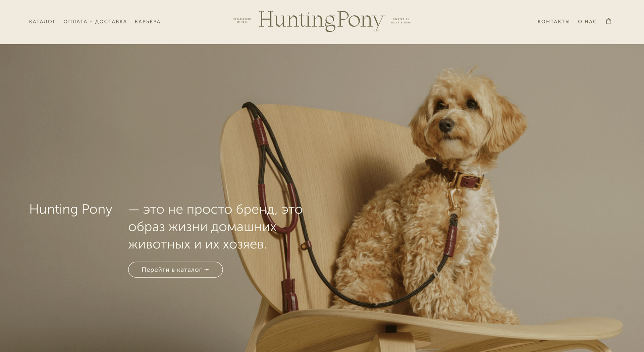The width and height of the screenshot is (644, 352).
Task: Click the Перейти в каталог button
Action: [175, 270]
